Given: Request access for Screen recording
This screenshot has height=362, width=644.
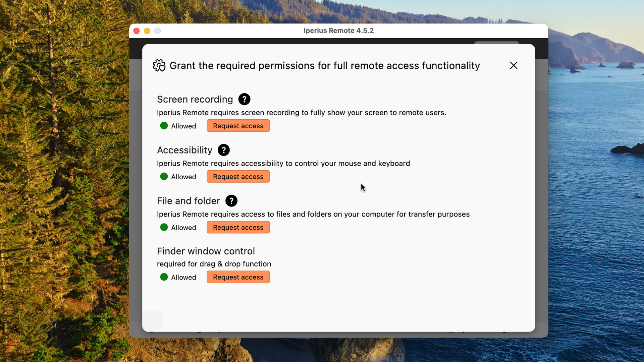Looking at the screenshot, I should (x=238, y=126).
